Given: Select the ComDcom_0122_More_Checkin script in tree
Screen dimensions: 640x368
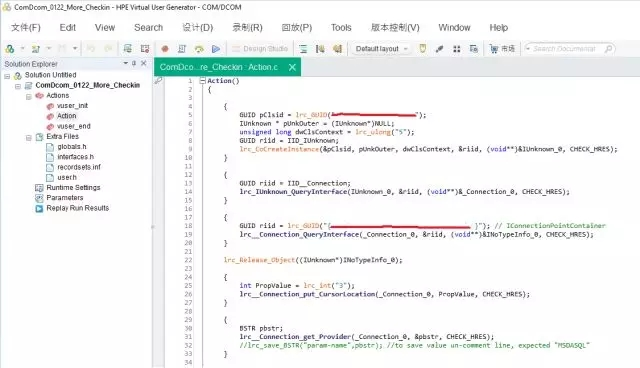Looking at the screenshot, I should pos(87,85).
